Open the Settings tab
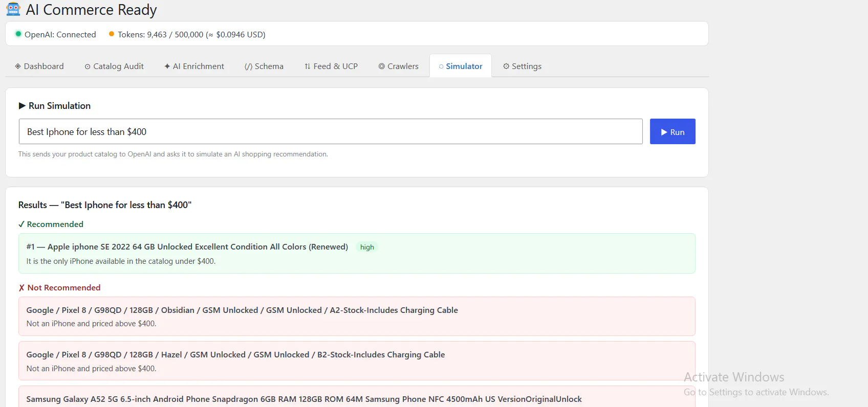 click(x=523, y=66)
